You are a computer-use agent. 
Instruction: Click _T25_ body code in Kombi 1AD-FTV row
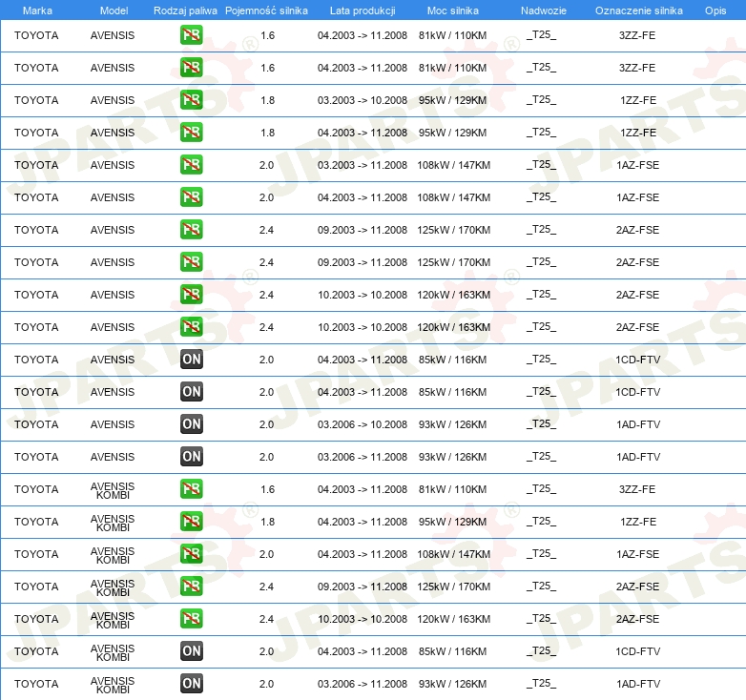(542, 684)
